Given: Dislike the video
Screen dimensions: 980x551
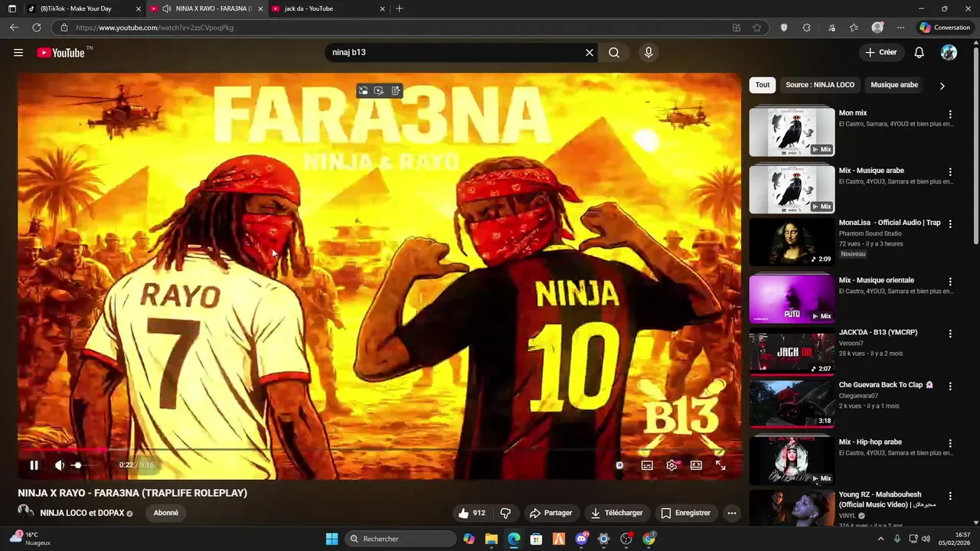Looking at the screenshot, I should 505,514.
